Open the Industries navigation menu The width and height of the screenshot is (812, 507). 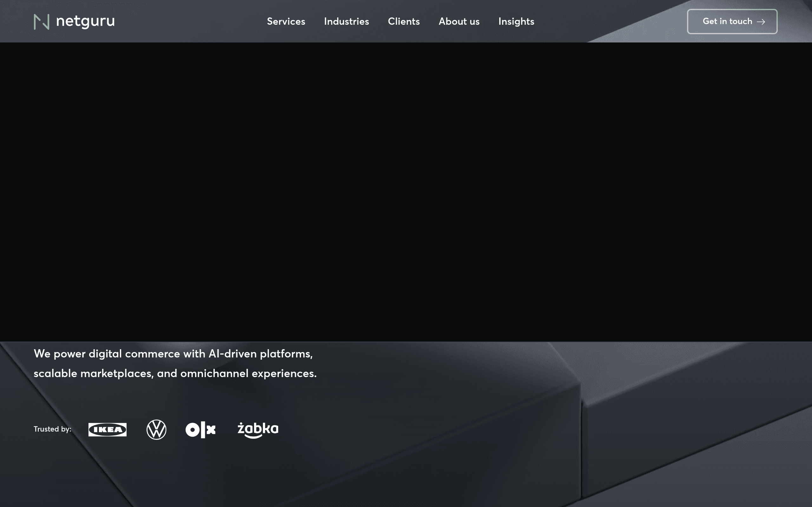346,22
